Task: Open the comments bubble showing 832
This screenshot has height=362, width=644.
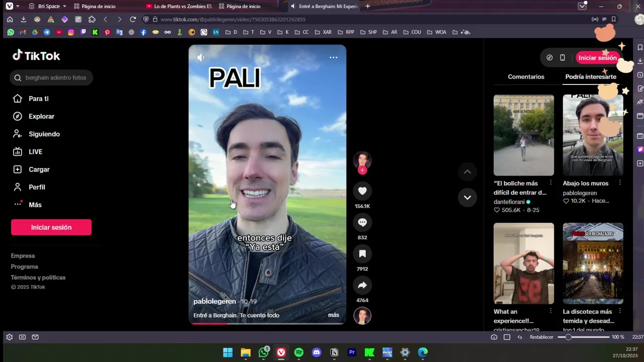Action: [x=362, y=222]
